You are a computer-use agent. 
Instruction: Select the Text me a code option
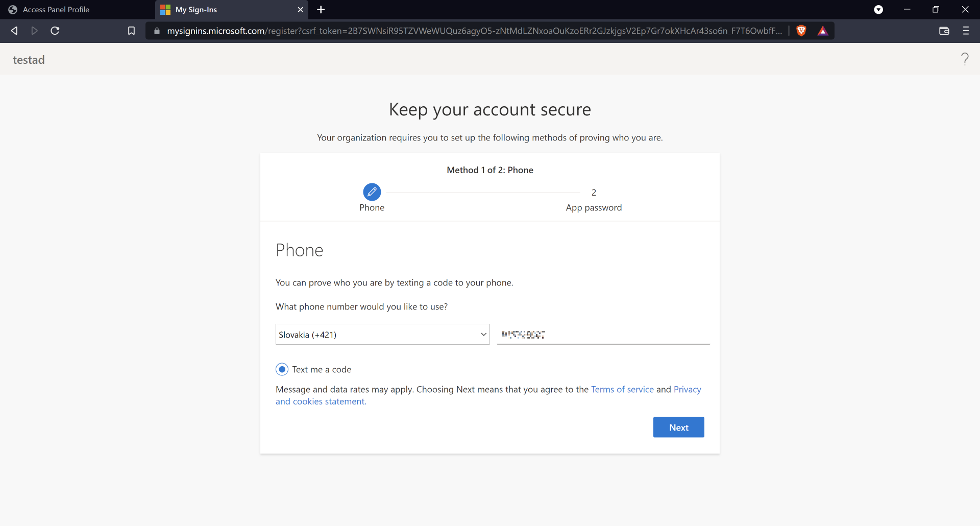pos(282,369)
